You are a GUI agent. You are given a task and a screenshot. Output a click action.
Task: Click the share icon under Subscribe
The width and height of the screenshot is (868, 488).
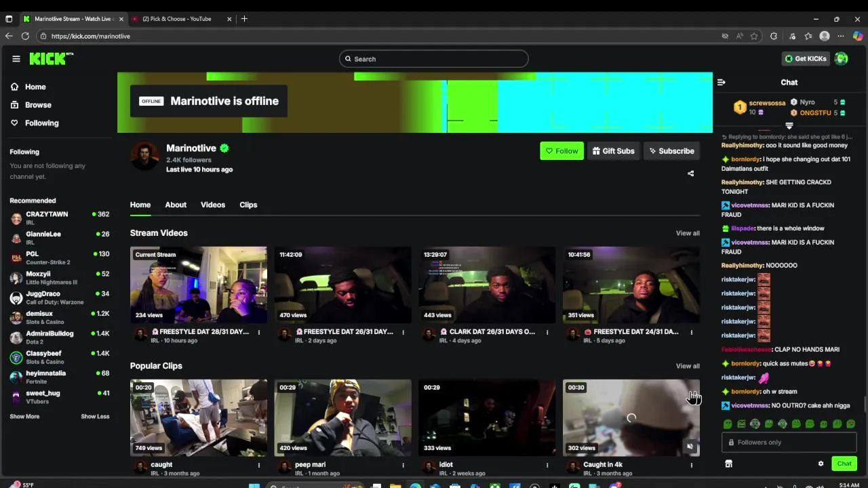coord(690,174)
